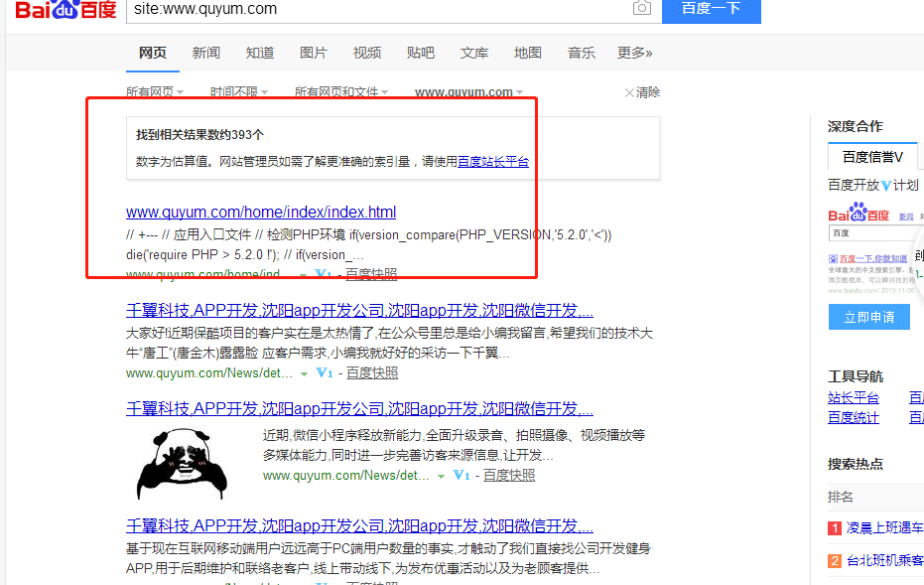924x585 pixels.
Task: Expand dropdown arrow beside 微信小程序 result URL
Action: click(x=441, y=477)
